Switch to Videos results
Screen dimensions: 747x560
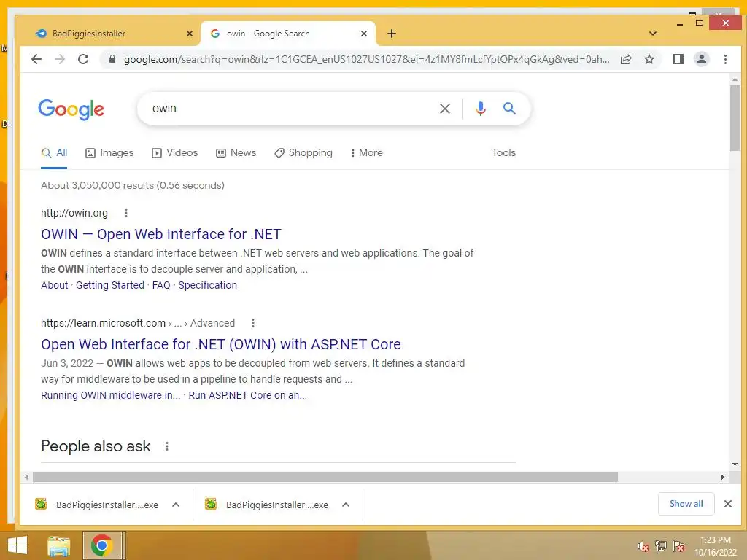pos(174,153)
